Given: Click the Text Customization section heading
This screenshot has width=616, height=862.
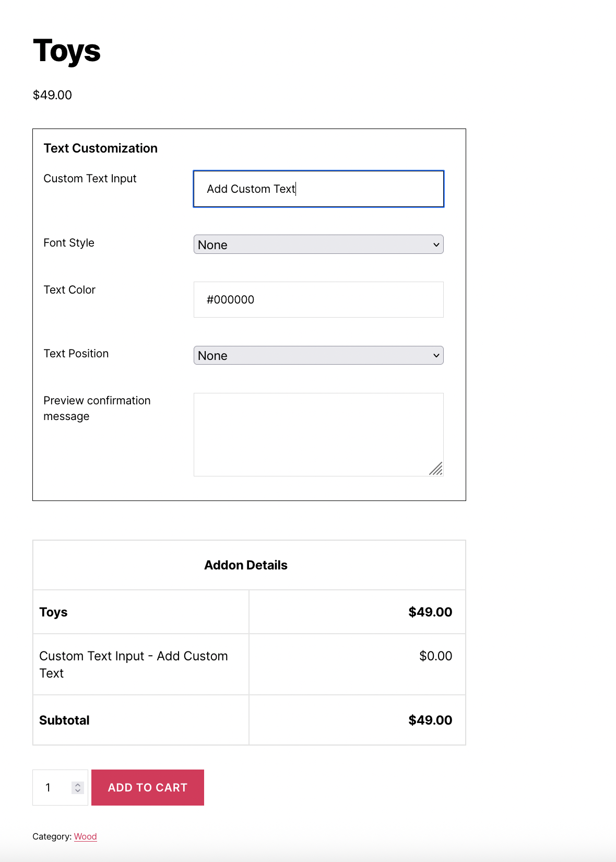Looking at the screenshot, I should (101, 148).
